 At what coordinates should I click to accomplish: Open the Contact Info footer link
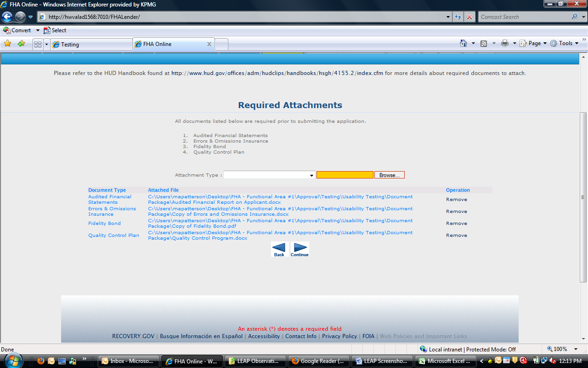click(301, 336)
